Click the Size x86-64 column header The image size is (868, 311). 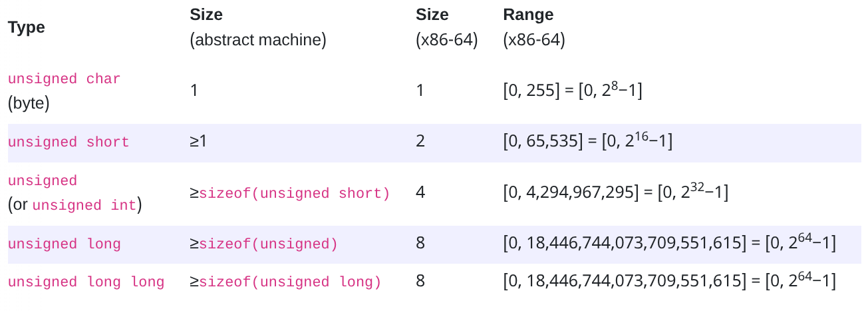[x=446, y=27]
